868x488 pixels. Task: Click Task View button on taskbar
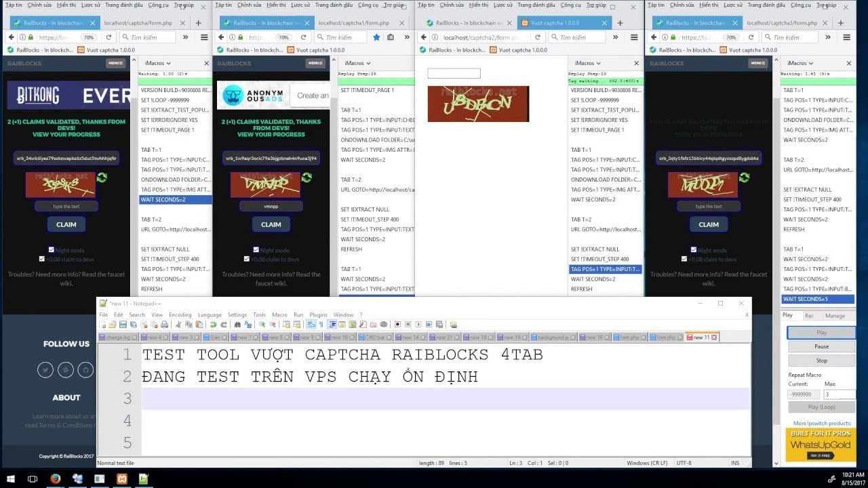click(32, 479)
